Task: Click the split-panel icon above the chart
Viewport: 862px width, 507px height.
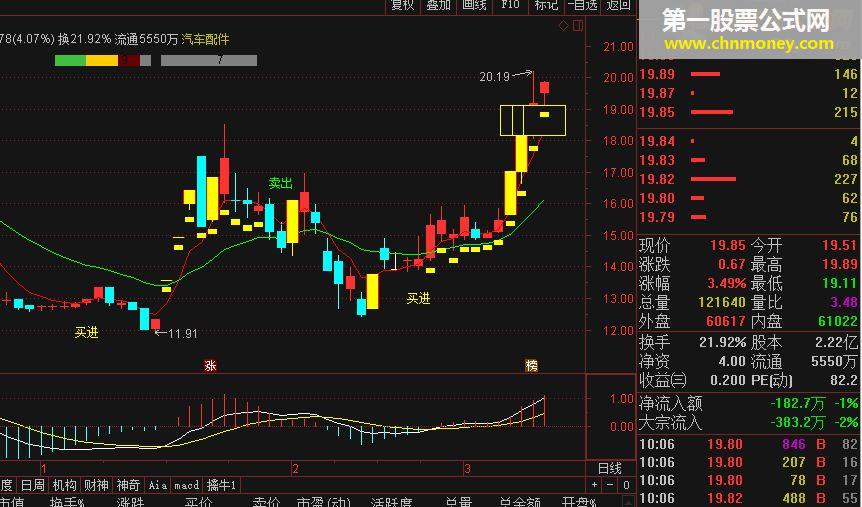Action: point(577,26)
